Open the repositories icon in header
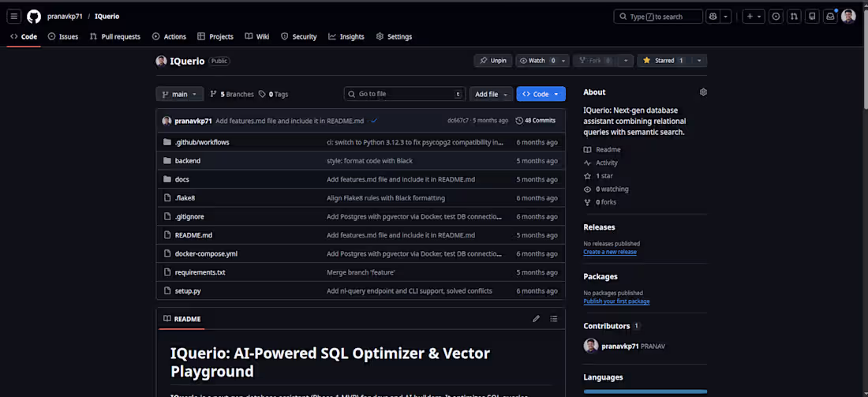The width and height of the screenshot is (868, 397). tap(812, 17)
